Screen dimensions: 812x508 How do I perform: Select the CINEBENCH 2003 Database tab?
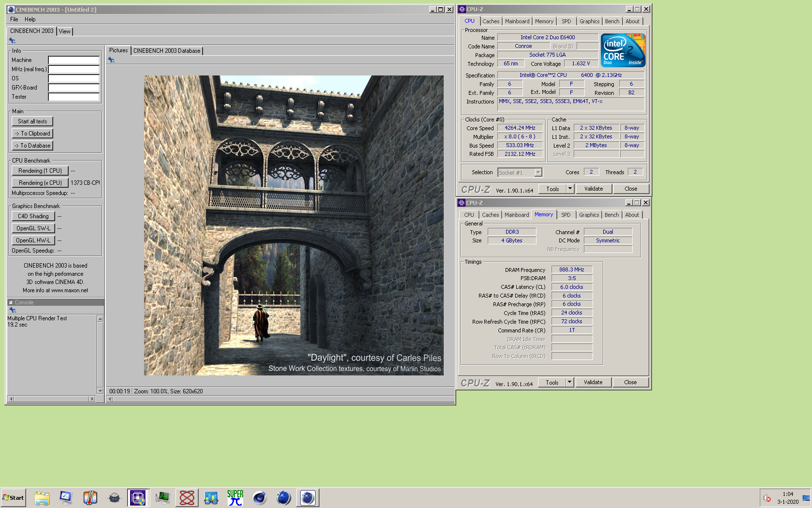[x=167, y=51]
